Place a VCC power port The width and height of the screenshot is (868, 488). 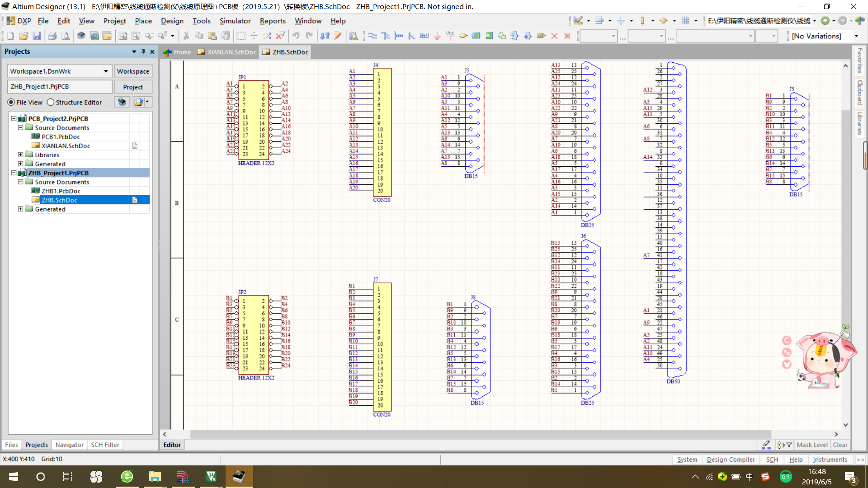pyautogui.click(x=450, y=36)
